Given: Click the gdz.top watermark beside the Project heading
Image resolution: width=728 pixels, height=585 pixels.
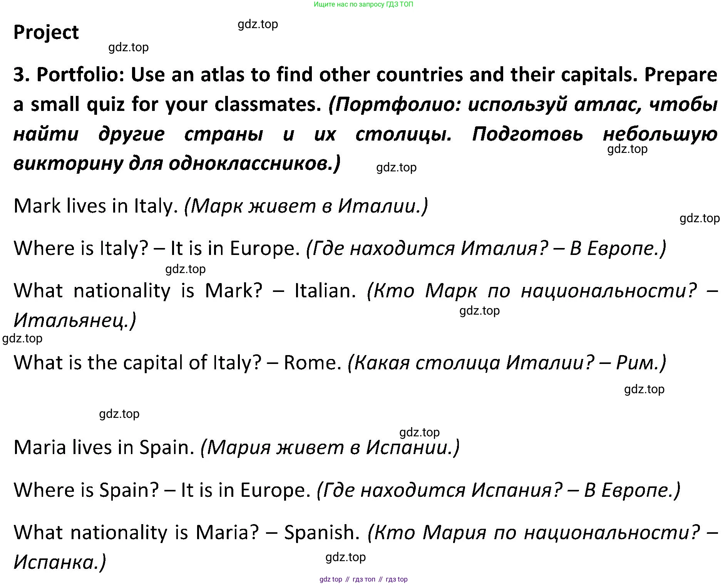Looking at the screenshot, I should point(129,47).
